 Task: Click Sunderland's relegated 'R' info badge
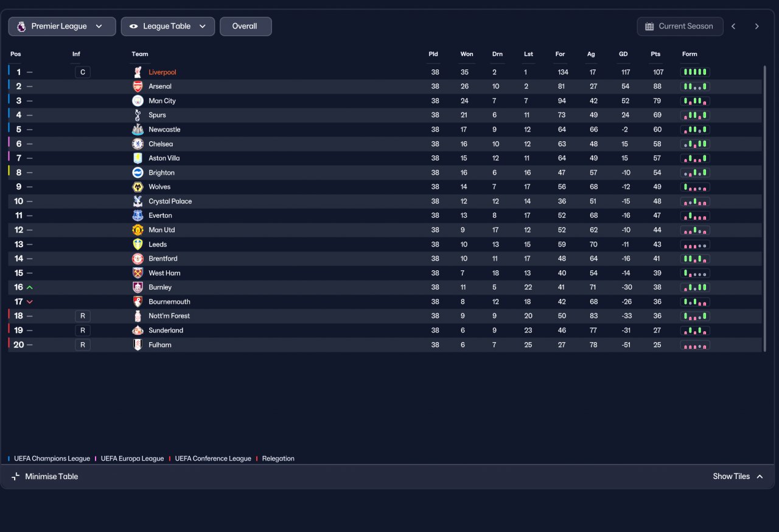tap(83, 331)
